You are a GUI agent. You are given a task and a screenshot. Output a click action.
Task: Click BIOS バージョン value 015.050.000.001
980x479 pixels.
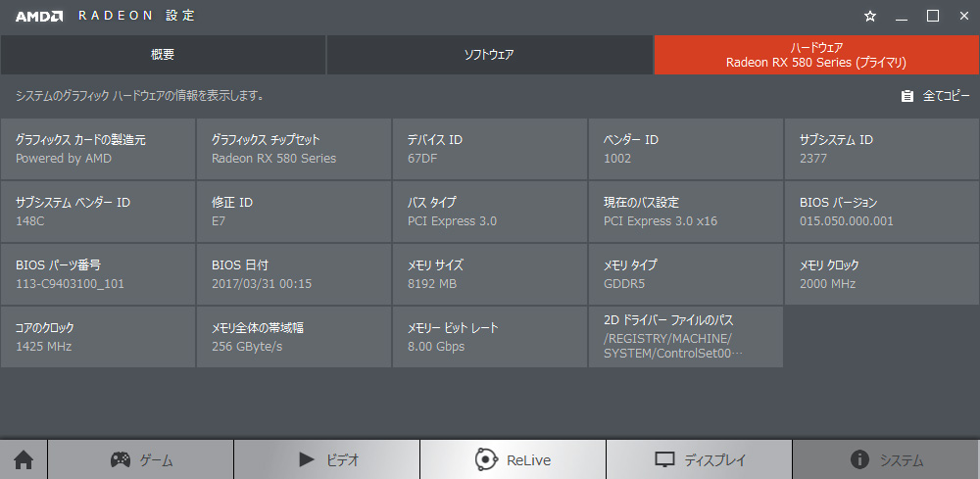click(x=847, y=221)
